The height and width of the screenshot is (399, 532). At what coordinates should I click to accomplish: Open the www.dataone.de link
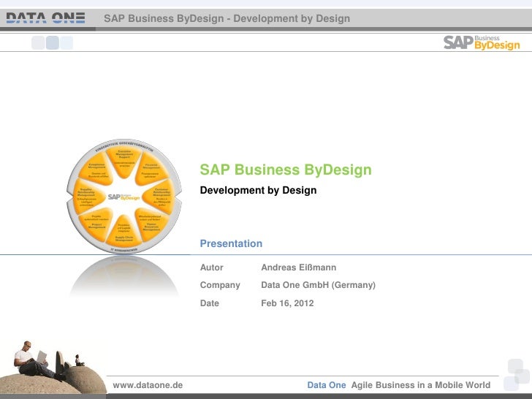(x=148, y=384)
